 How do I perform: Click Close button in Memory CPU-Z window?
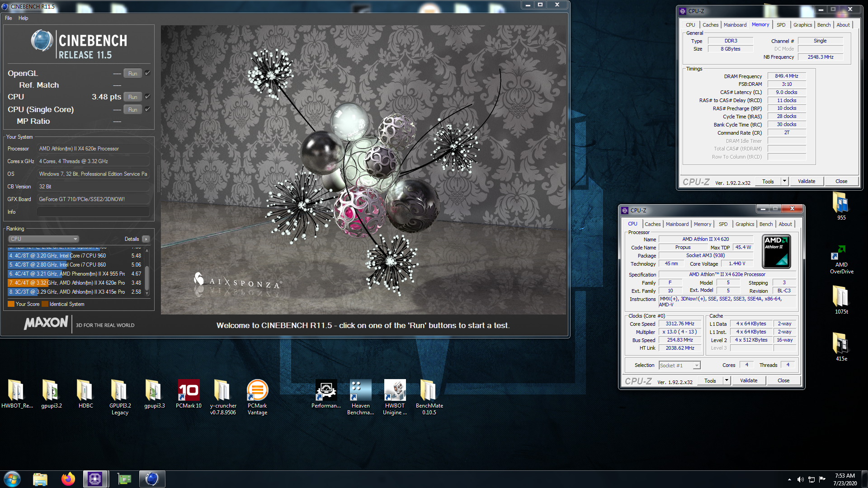pyautogui.click(x=841, y=181)
